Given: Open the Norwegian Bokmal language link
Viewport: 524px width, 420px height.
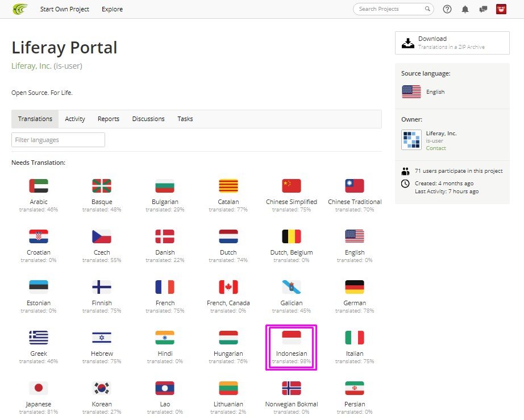Looking at the screenshot, I should tap(292, 404).
